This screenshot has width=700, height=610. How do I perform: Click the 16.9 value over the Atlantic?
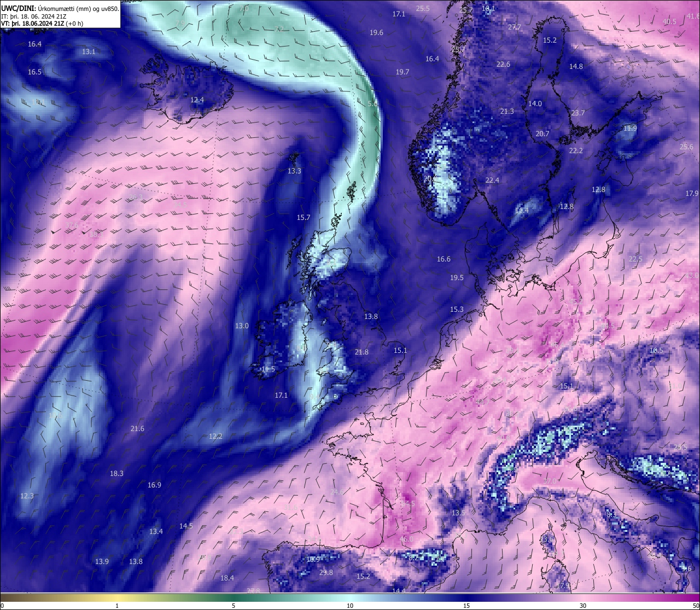click(154, 485)
